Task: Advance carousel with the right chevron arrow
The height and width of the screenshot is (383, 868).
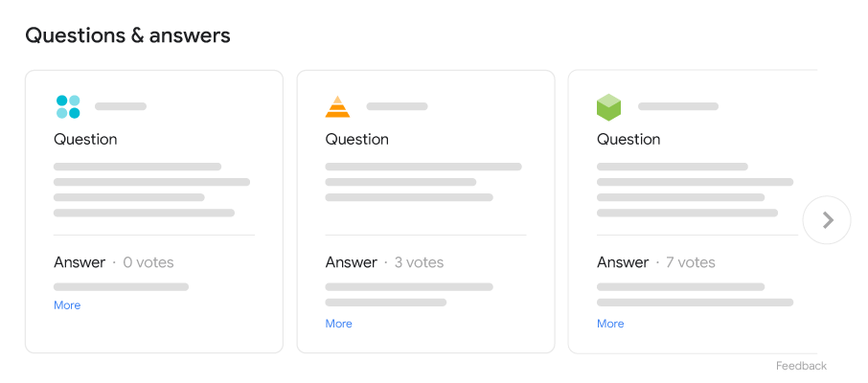Action: 828,220
